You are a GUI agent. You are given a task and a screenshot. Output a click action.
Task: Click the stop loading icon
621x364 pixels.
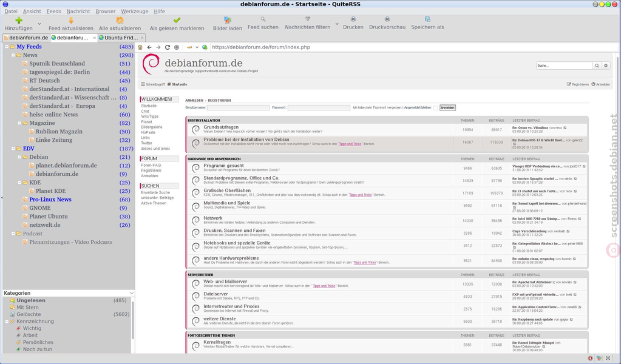(x=177, y=47)
